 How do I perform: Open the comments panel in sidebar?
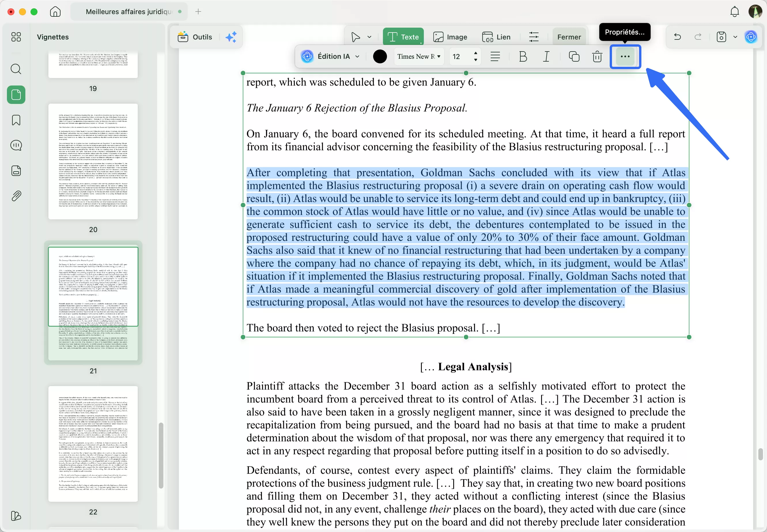(x=16, y=145)
